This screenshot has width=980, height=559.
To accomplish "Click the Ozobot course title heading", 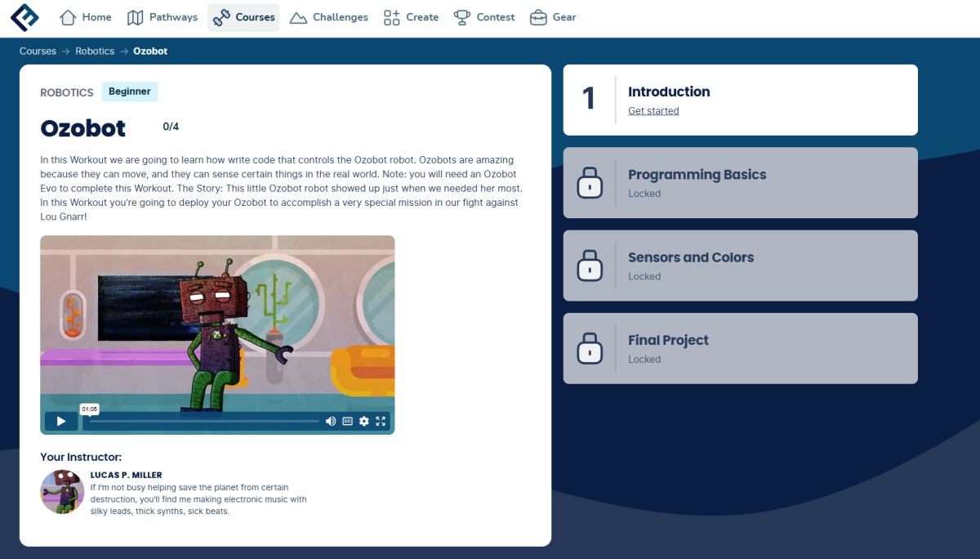I will 83,128.
